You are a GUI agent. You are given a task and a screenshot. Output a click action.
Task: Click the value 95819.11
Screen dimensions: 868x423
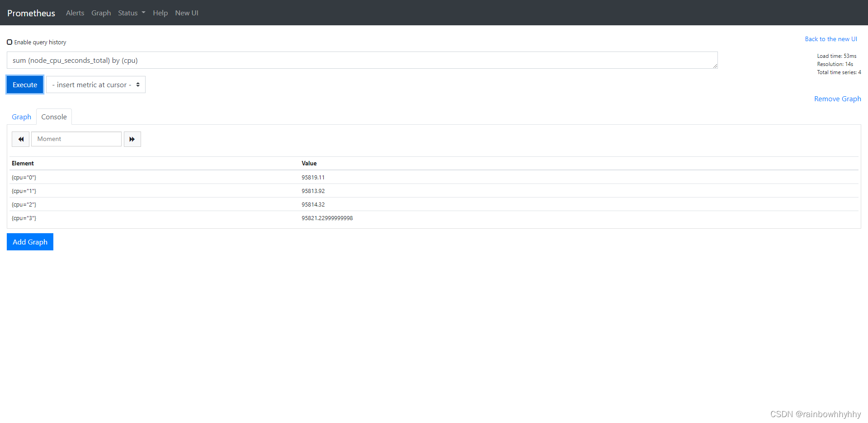pyautogui.click(x=313, y=178)
